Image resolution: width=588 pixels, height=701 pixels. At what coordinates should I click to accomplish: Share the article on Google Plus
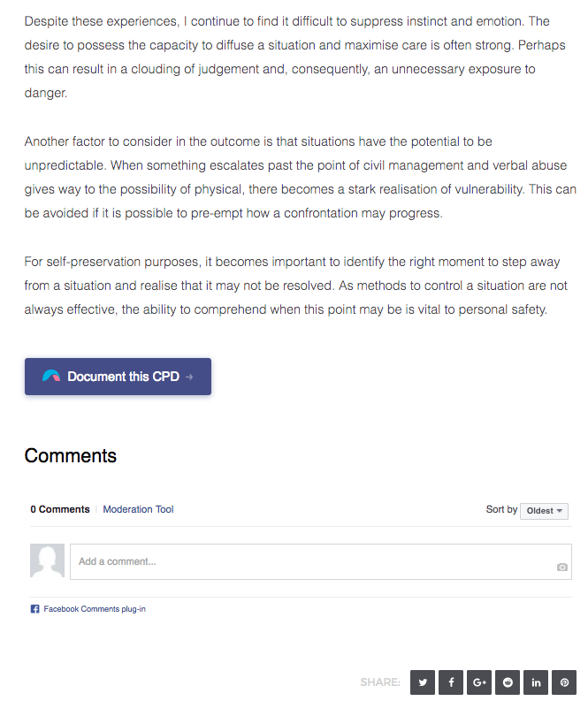[479, 682]
